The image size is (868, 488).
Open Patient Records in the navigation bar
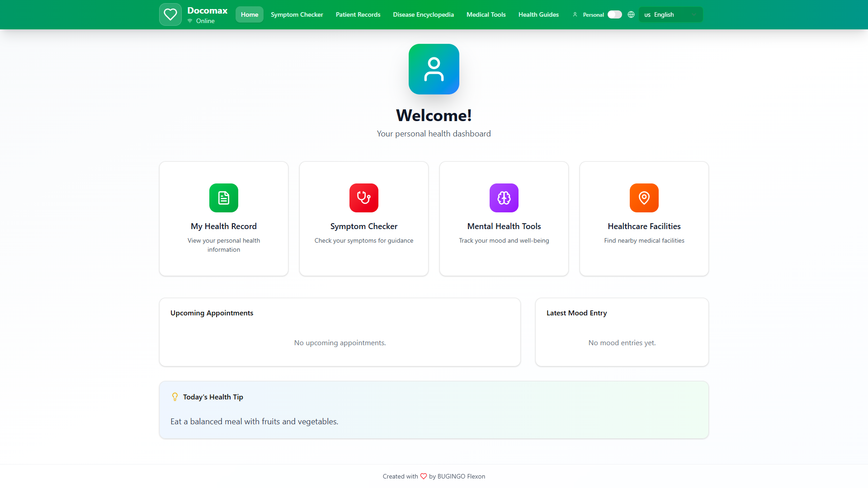(x=358, y=14)
